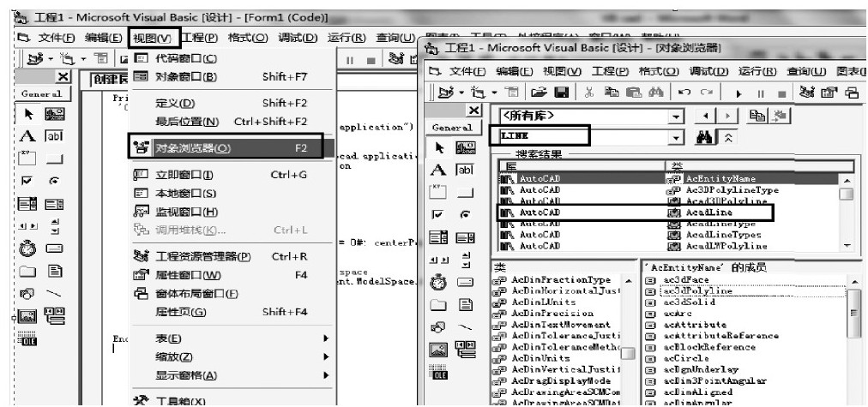Expand the 表(E) submenu arrow
The height and width of the screenshot is (407, 868).
point(327,338)
